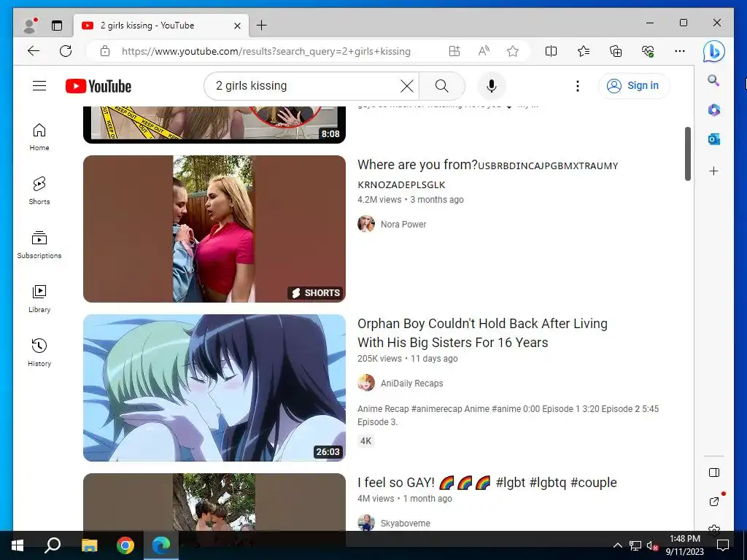The width and height of the screenshot is (747, 560).
Task: Open Library from the sidebar
Action: (x=39, y=298)
